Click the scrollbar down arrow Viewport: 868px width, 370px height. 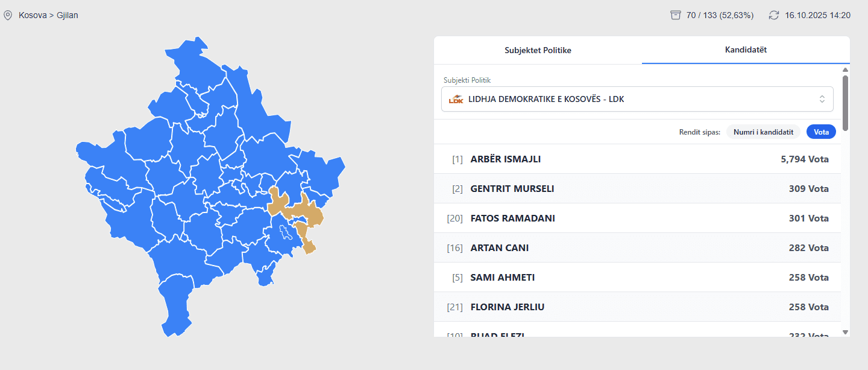845,332
